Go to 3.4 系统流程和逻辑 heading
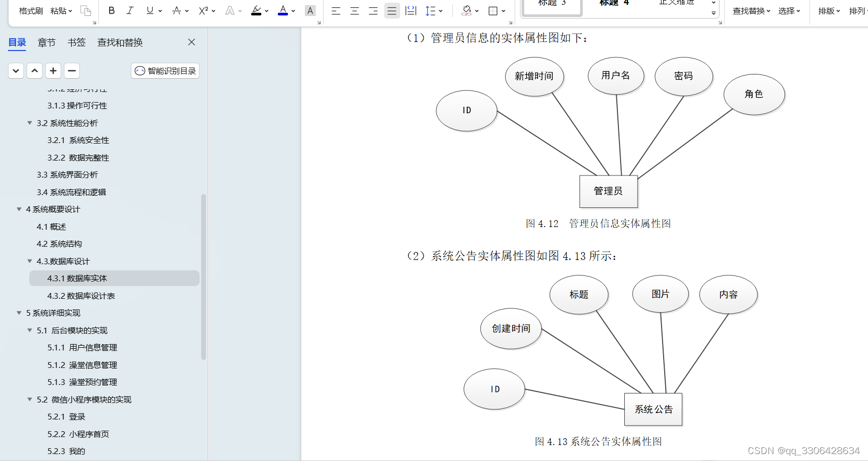Image resolution: width=868 pixels, height=461 pixels. click(x=71, y=192)
